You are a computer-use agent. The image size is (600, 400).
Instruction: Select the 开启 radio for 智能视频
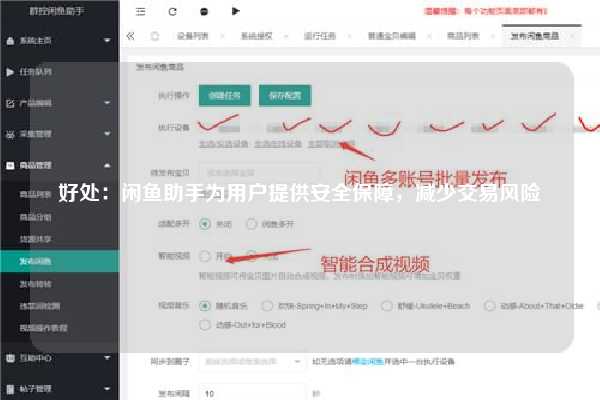(x=205, y=256)
